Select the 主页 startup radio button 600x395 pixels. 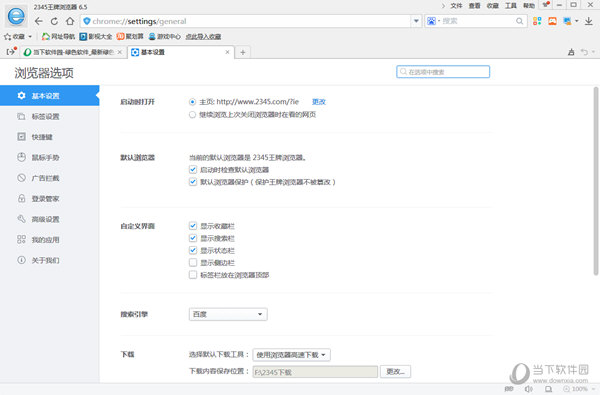(x=192, y=102)
